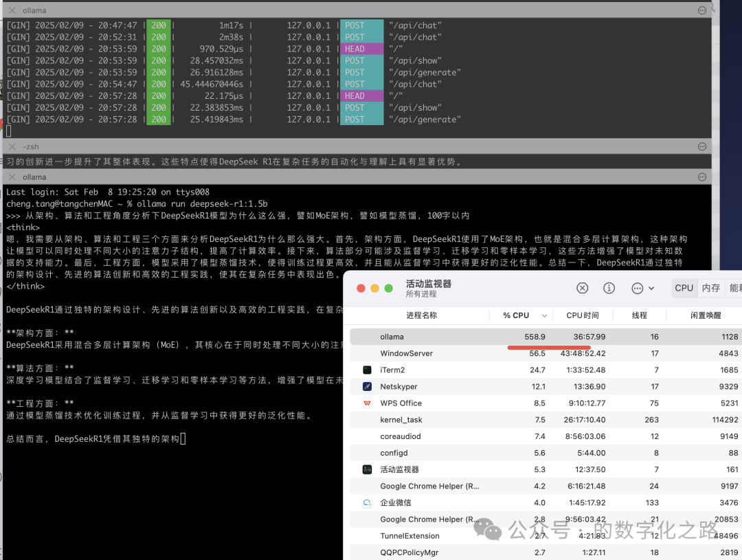742x560 pixels.
Task: Click the stop process icon in Activity Monitor
Action: coord(583,289)
